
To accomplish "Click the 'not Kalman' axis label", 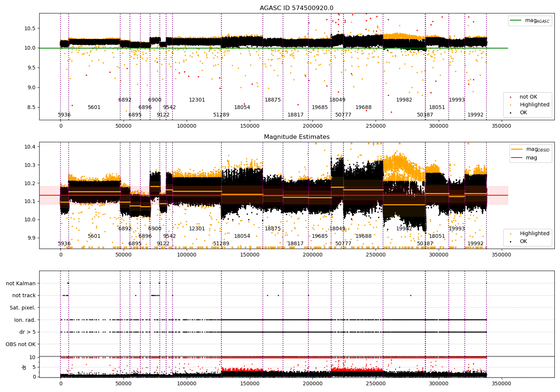I will [21, 283].
